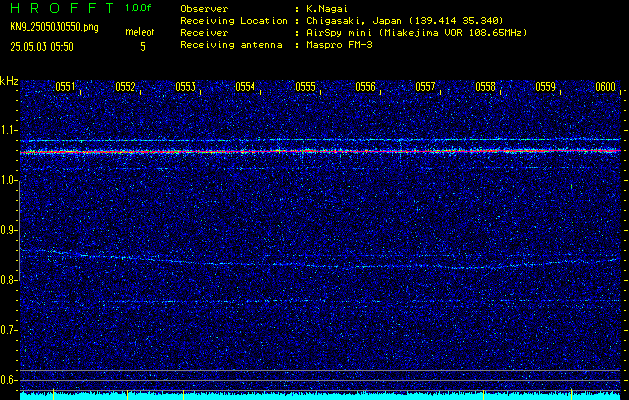Click the Observer label
Screen dimensions: 629x400
click(x=204, y=9)
